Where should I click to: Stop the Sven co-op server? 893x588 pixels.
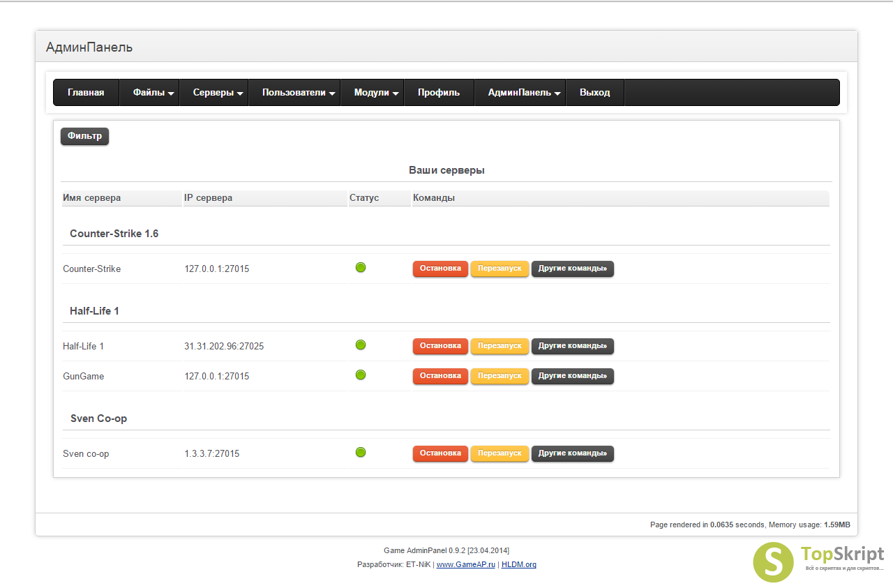(440, 453)
